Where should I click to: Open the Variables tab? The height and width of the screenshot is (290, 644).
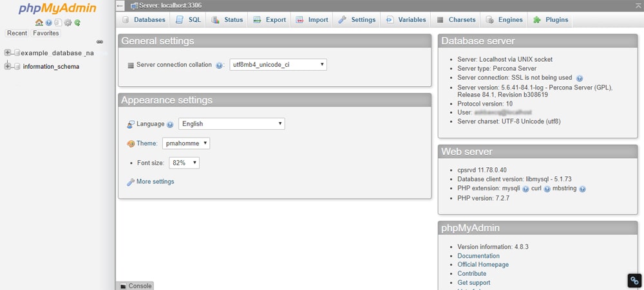406,20
